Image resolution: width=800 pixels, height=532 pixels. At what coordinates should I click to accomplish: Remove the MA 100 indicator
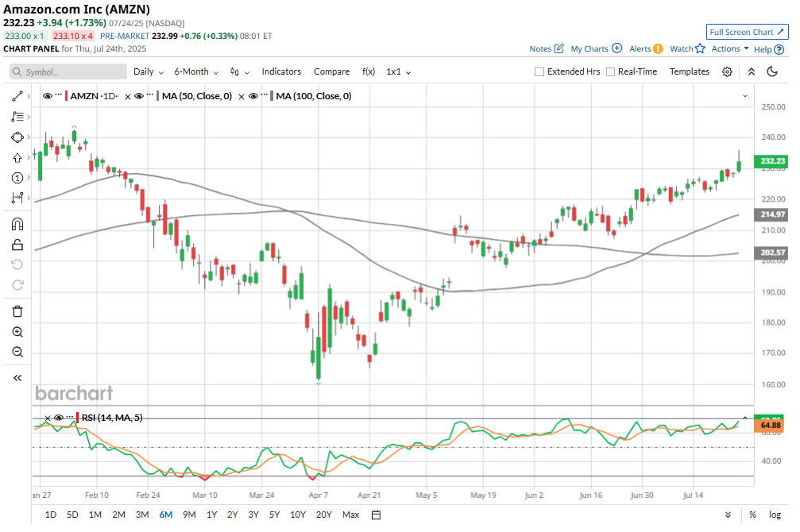tap(242, 96)
